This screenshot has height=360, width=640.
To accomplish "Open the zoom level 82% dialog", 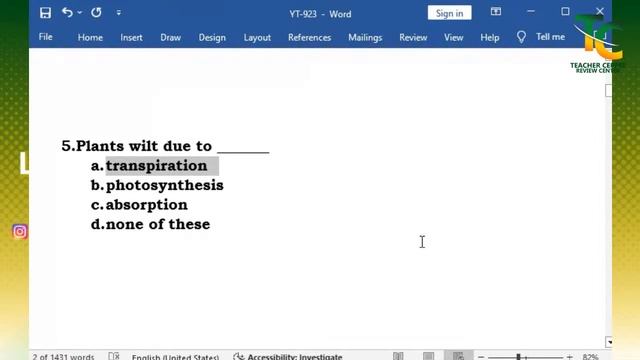I will coord(590,357).
